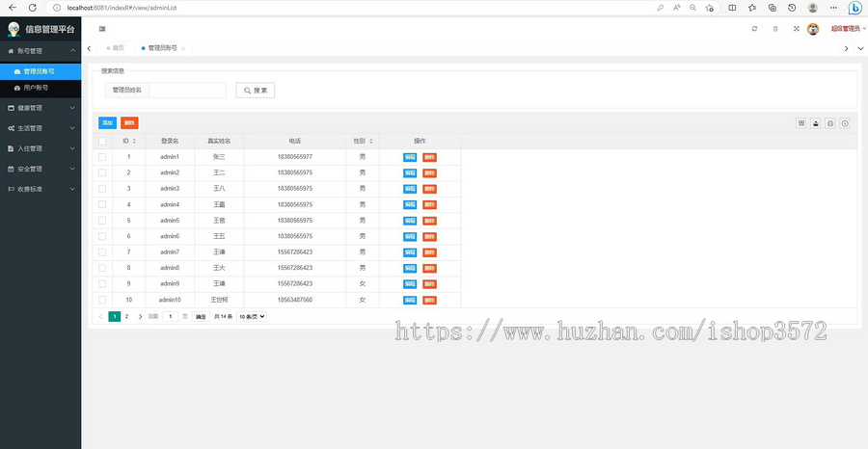Click the sidebar collapse icon in the header
Image resolution: width=868 pixels, height=449 pixels.
click(102, 29)
